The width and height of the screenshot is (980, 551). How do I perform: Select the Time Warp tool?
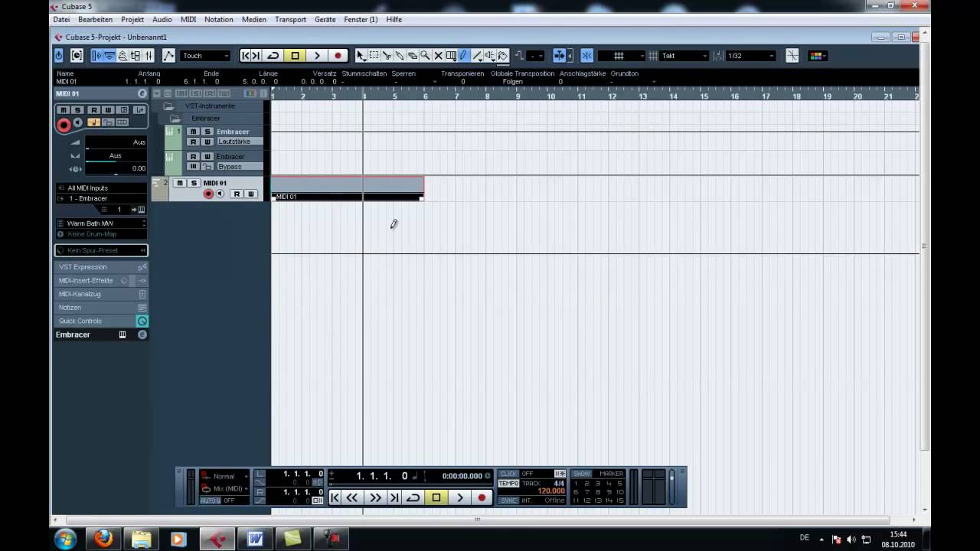(451, 55)
